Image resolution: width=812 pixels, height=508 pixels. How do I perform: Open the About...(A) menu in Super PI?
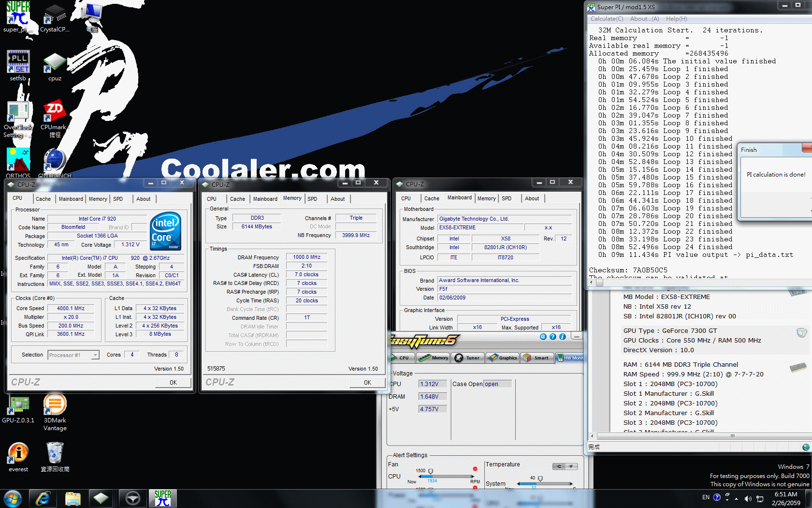click(x=644, y=19)
